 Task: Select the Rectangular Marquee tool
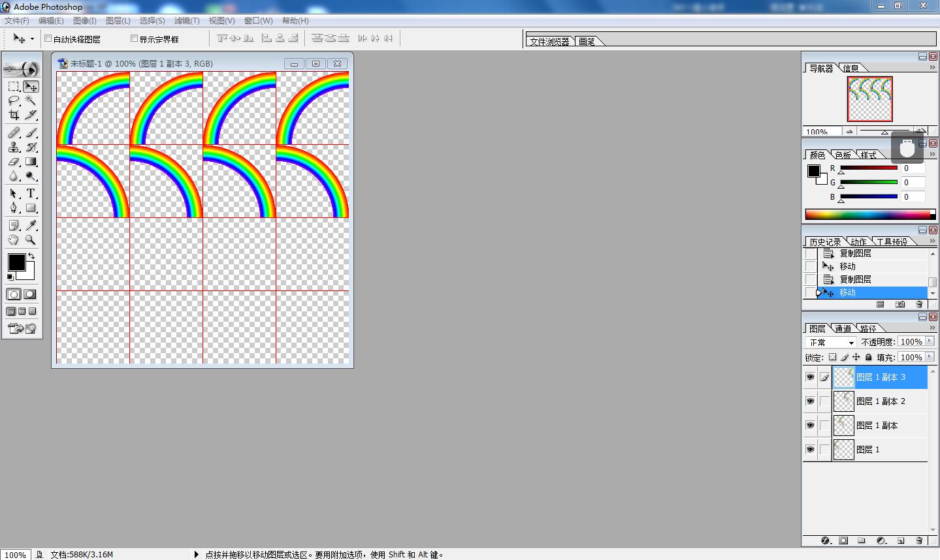(14, 87)
